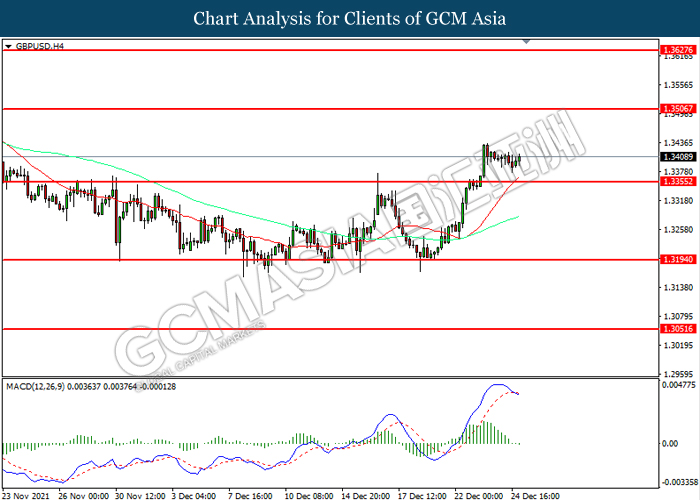Click the 10 Dec 08:00 time label
This screenshot has width=700, height=500.
pyautogui.click(x=309, y=496)
